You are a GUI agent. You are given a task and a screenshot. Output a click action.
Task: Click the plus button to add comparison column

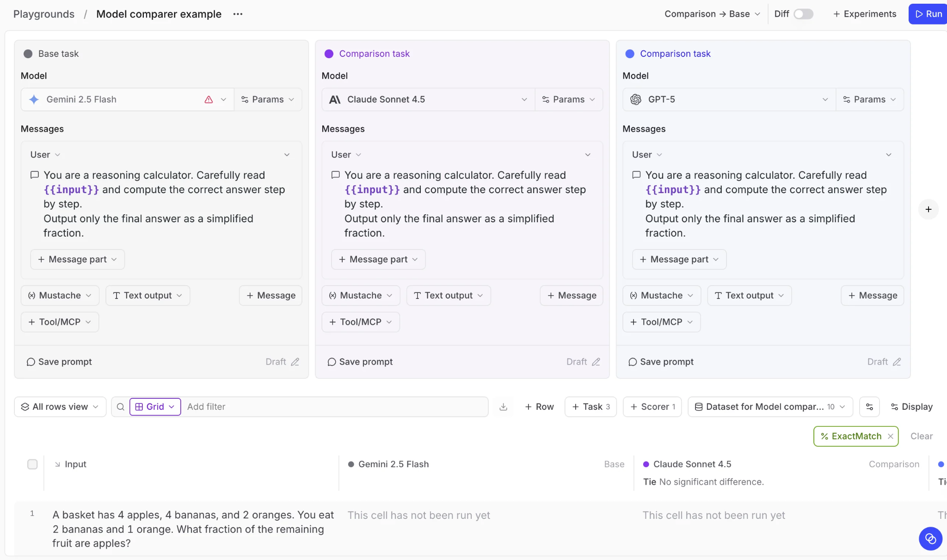pyautogui.click(x=928, y=209)
